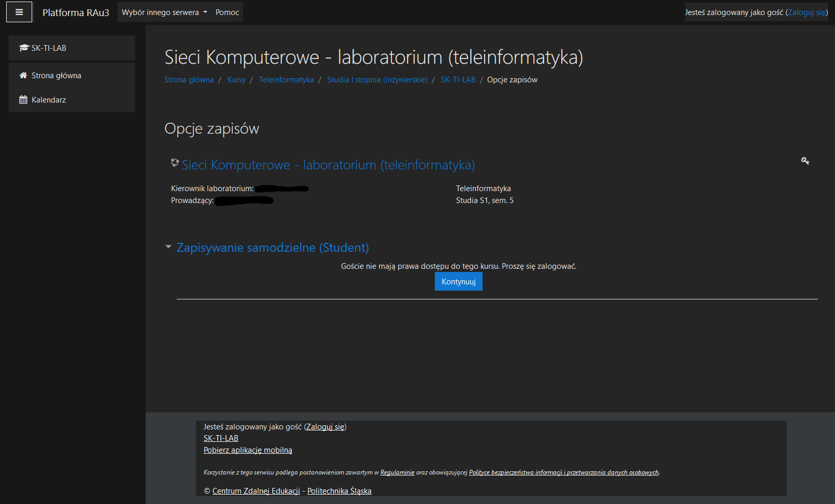
Task: Open the navigation drawer hamburger icon
Action: point(19,11)
